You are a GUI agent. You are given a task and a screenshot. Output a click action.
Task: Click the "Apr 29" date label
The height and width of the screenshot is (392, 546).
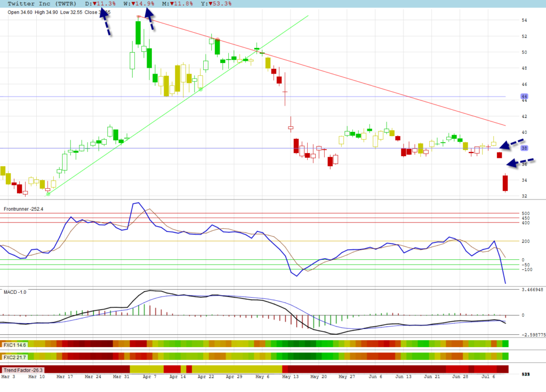(234, 377)
